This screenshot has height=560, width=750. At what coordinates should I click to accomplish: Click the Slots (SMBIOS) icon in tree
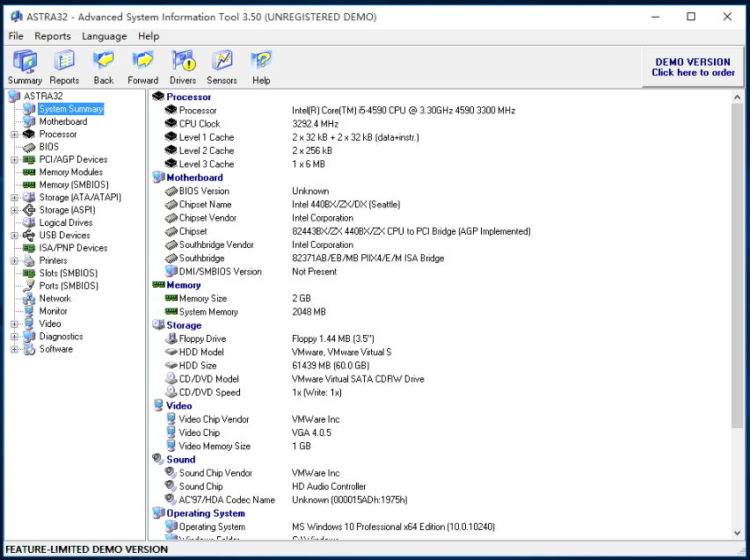coord(29,273)
